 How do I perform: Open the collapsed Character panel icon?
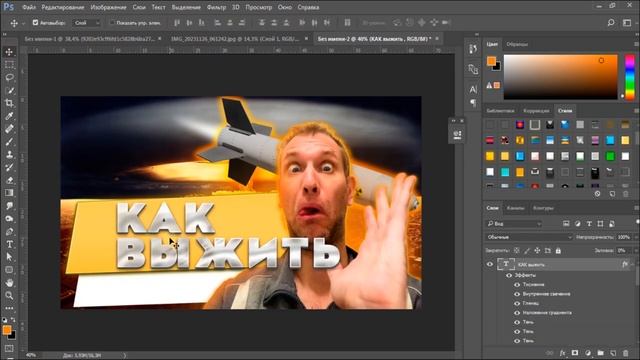(473, 89)
